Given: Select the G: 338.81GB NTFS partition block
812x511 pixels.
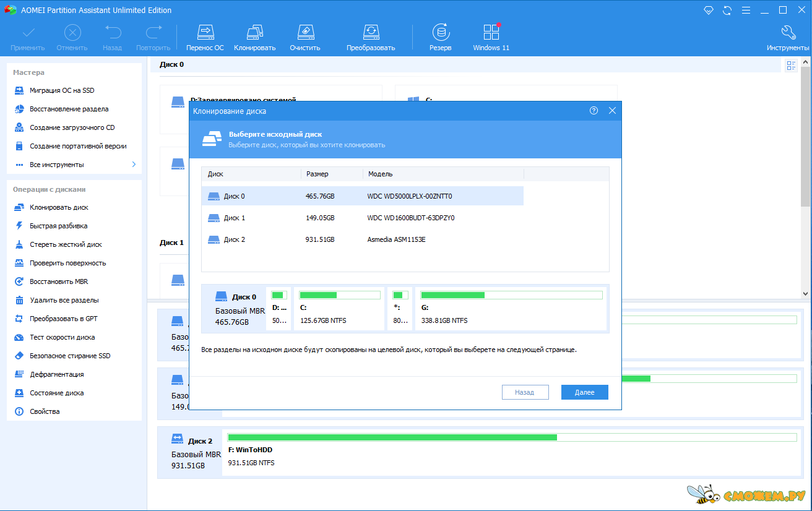Looking at the screenshot, I should (511, 308).
